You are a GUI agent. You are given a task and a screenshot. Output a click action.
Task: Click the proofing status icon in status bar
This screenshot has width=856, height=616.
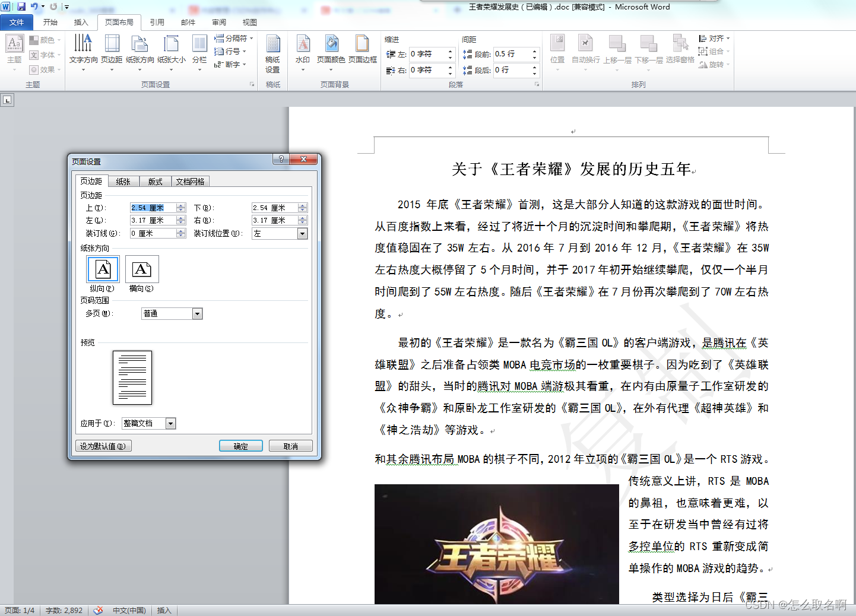pyautogui.click(x=99, y=610)
